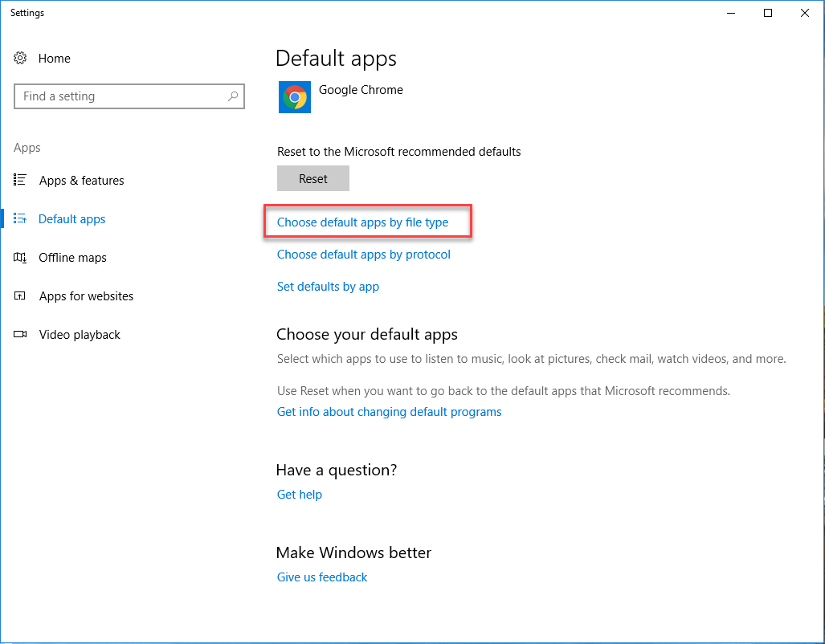825x644 pixels.
Task: Switch to the Default apps sidebar entry
Action: (x=71, y=218)
